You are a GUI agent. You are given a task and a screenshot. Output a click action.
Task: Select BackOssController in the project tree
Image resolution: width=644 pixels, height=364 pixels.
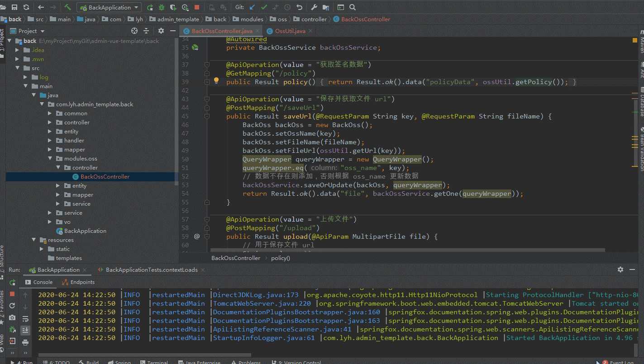(100, 177)
